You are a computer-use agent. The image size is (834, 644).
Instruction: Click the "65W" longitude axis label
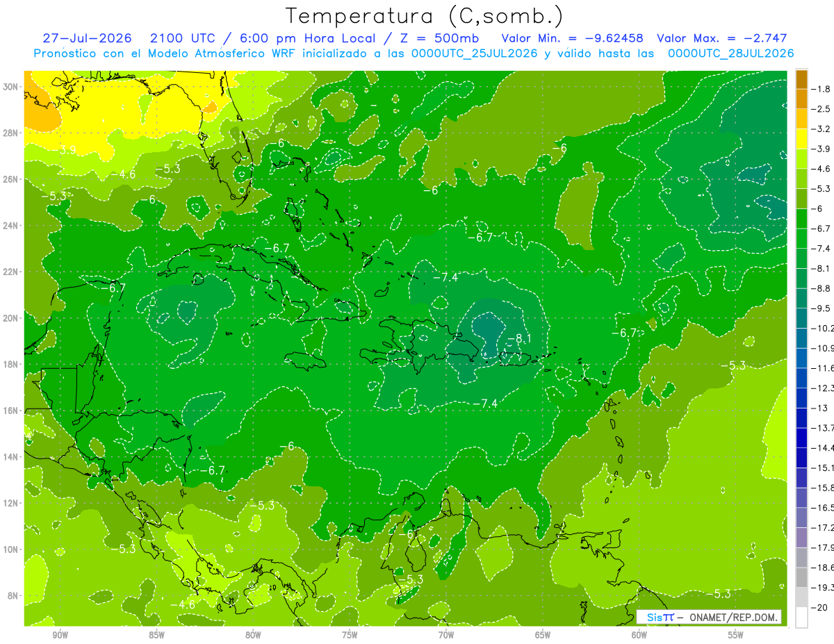point(543,635)
